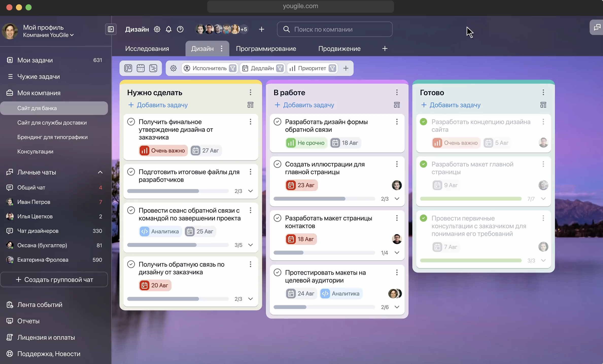The width and height of the screenshot is (603, 364).
Task: Switch to the Программирование board tab
Action: tap(266, 49)
